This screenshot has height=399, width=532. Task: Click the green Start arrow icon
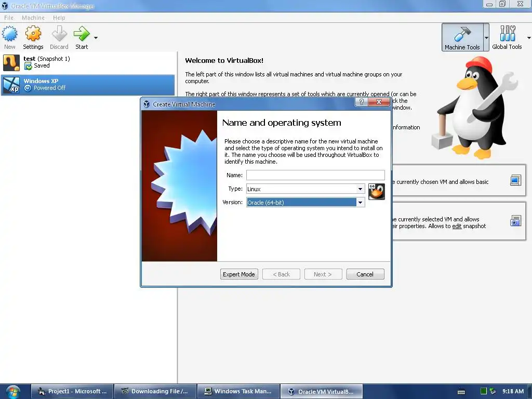point(82,34)
